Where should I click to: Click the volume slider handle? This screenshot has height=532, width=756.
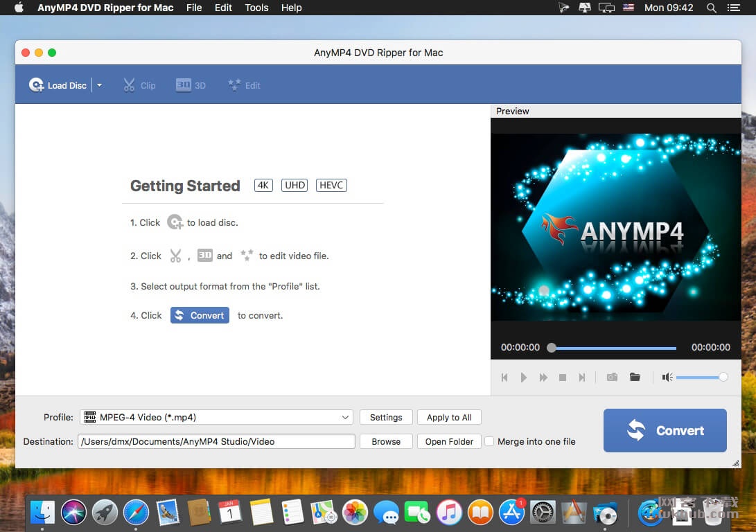(x=723, y=377)
